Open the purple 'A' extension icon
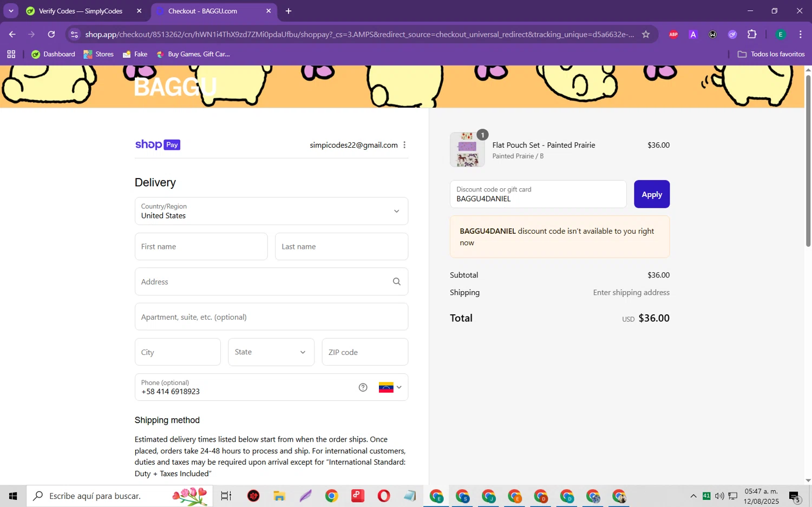The height and width of the screenshot is (507, 812). 693,34
